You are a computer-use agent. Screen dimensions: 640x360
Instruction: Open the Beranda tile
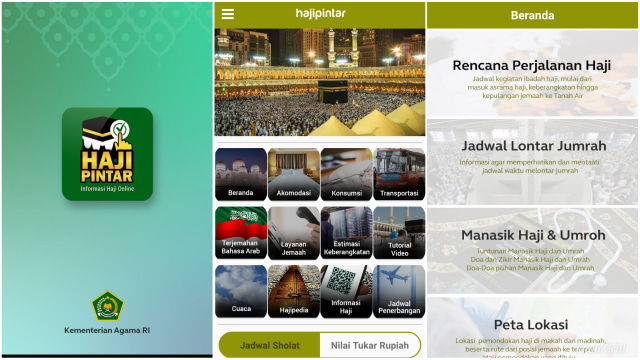pyautogui.click(x=241, y=174)
